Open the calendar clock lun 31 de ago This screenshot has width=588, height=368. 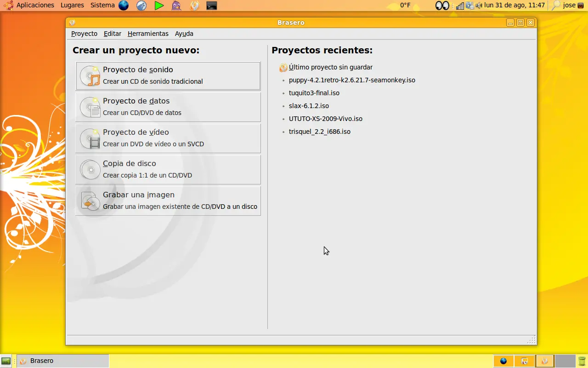coord(514,5)
